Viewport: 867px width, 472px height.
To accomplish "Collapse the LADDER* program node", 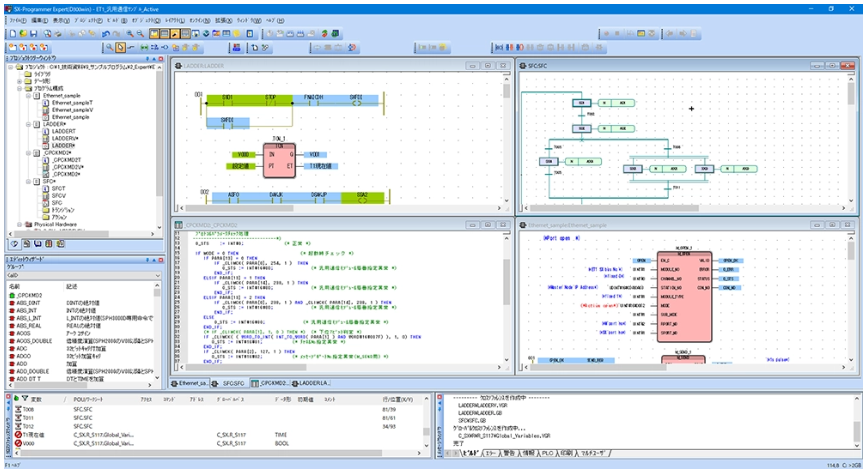I will click(x=28, y=123).
